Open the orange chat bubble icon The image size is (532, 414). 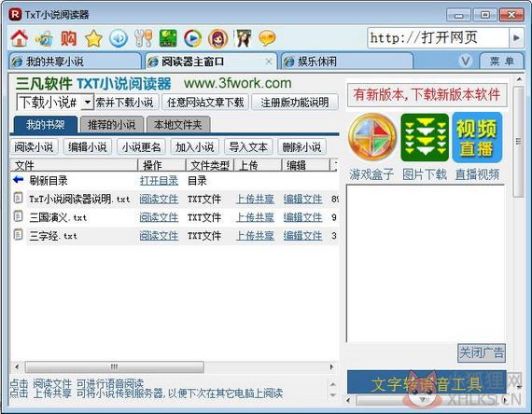[267, 38]
